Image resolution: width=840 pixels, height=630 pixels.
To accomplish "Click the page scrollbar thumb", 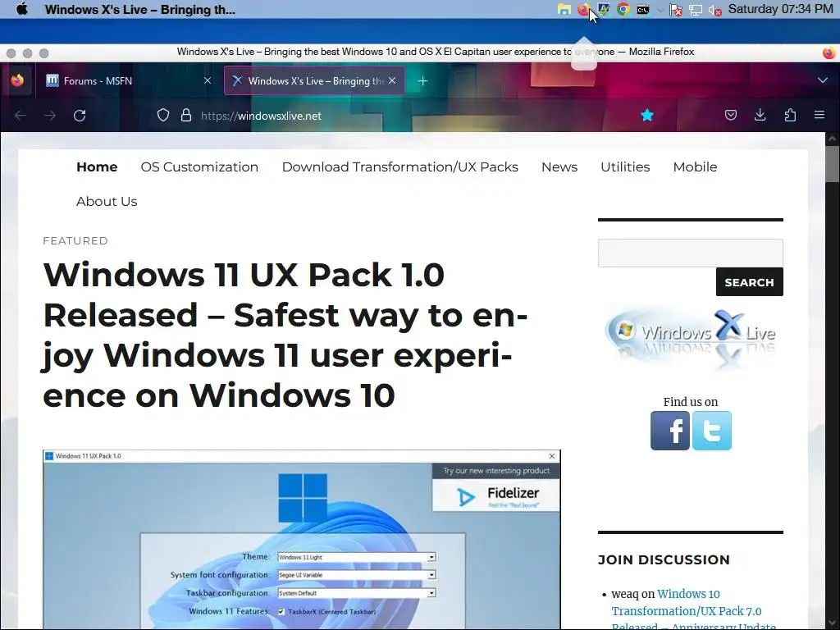I will click(832, 166).
